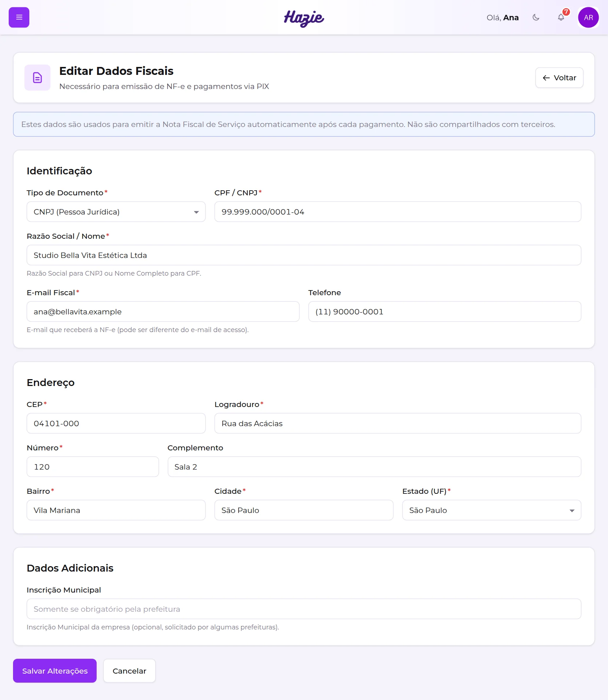
Task: Click the Editar Dados Fiscais title
Action: tap(117, 71)
